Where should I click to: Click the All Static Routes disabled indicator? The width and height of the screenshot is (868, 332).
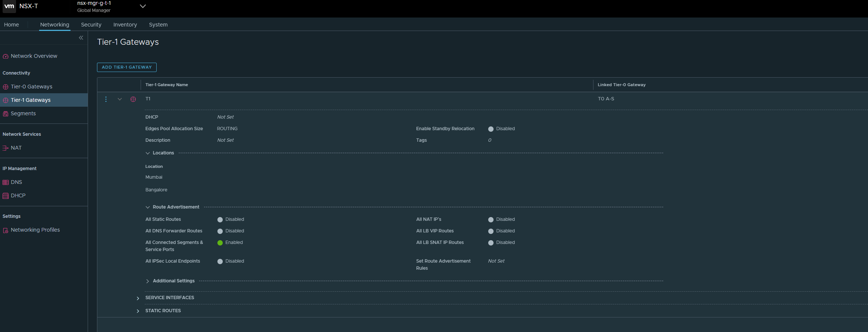pyautogui.click(x=220, y=220)
